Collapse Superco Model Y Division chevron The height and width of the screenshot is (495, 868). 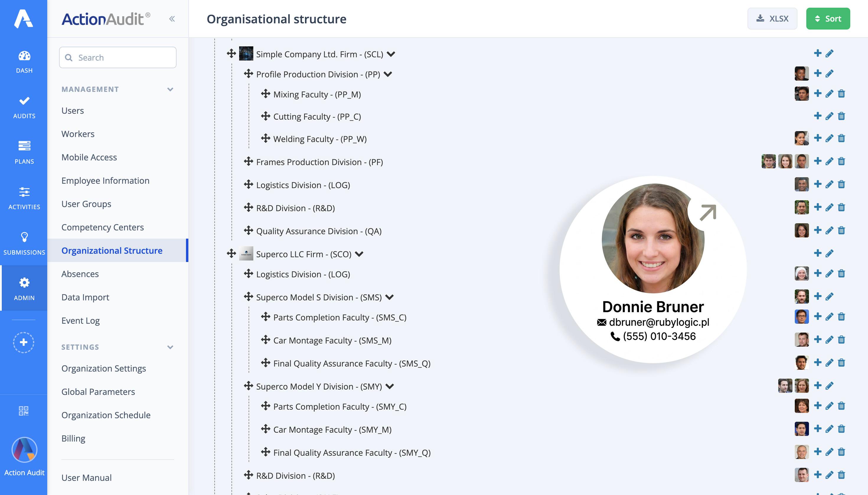pyautogui.click(x=390, y=386)
